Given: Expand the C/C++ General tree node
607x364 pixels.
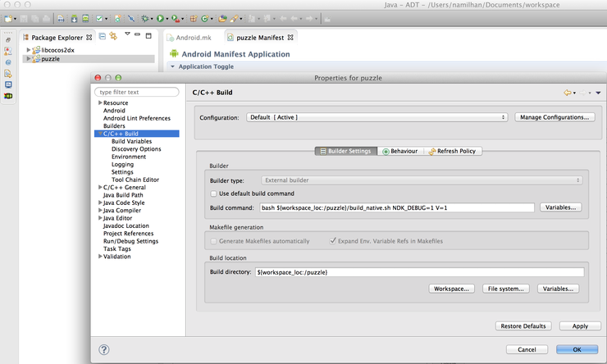Looking at the screenshot, I should click(100, 187).
